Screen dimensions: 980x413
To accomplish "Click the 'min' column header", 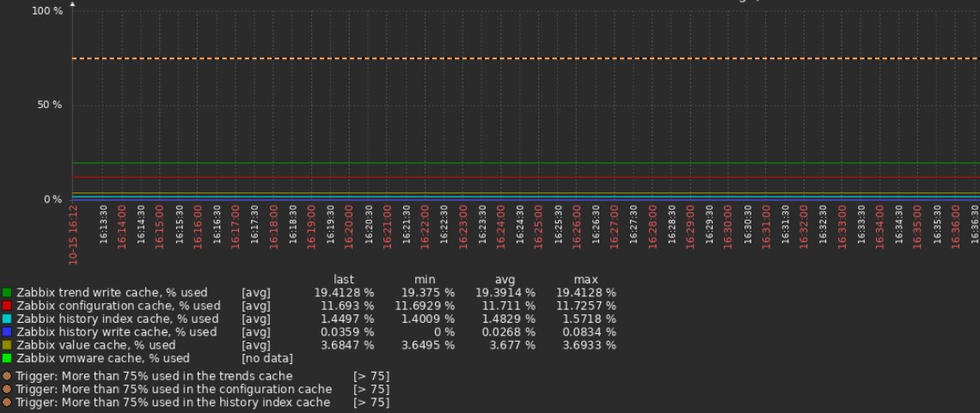I will pos(425,280).
